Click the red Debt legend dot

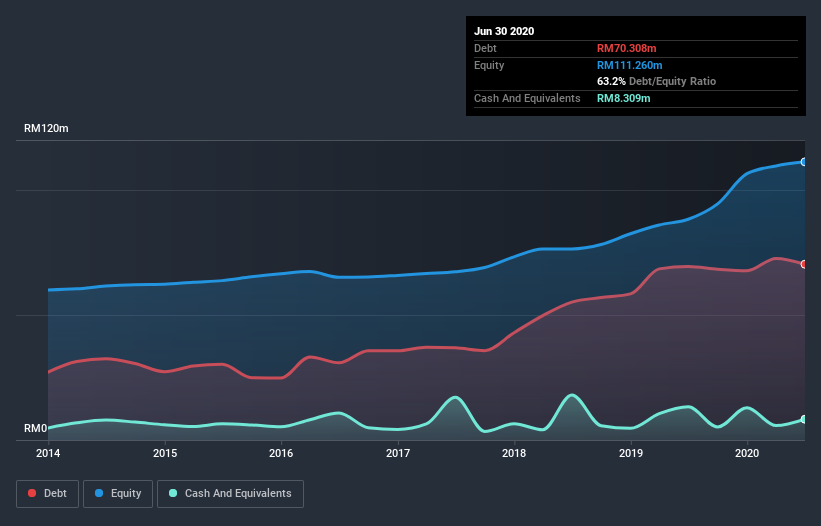pos(32,493)
